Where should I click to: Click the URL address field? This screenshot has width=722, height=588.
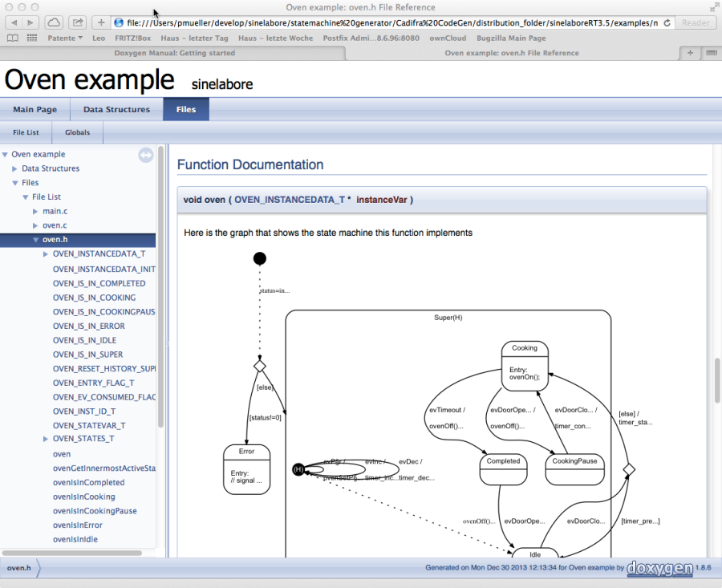click(385, 22)
